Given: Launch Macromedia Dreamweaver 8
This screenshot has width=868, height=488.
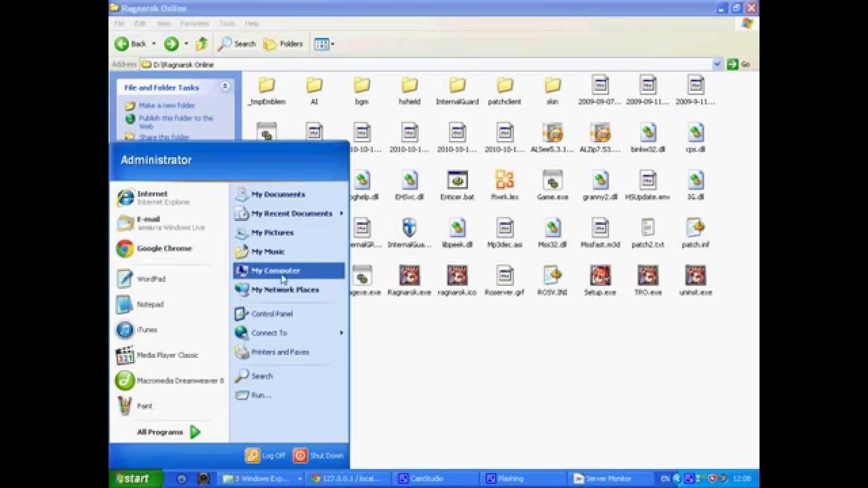Looking at the screenshot, I should click(170, 380).
